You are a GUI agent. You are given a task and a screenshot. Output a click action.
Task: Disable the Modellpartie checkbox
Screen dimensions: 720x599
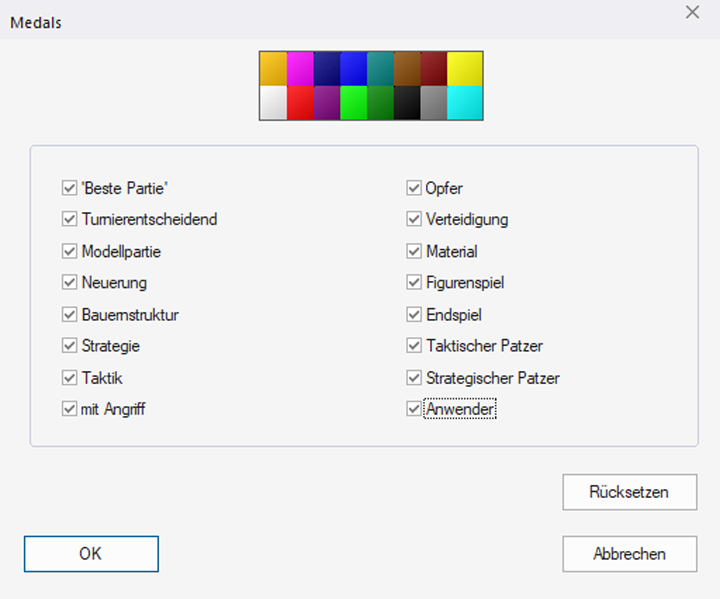69,251
